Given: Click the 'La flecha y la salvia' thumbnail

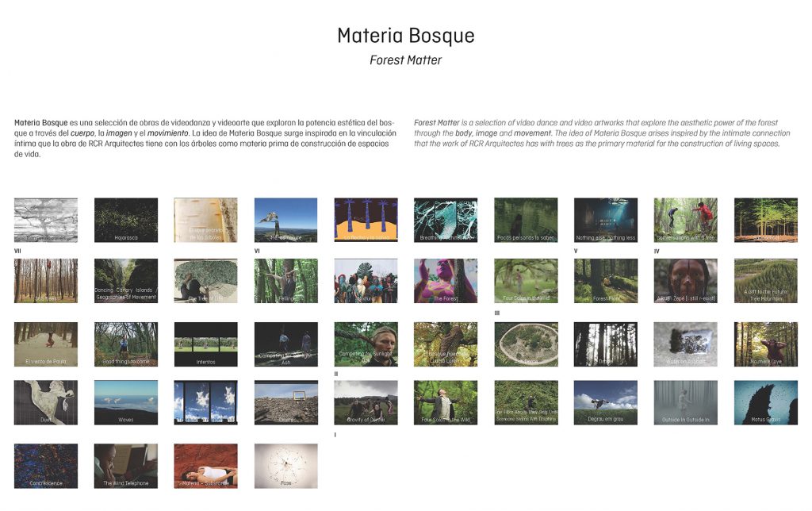Looking at the screenshot, I should pyautogui.click(x=366, y=220).
